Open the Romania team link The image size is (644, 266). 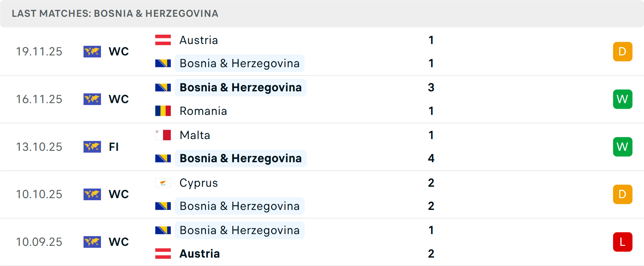click(x=203, y=111)
